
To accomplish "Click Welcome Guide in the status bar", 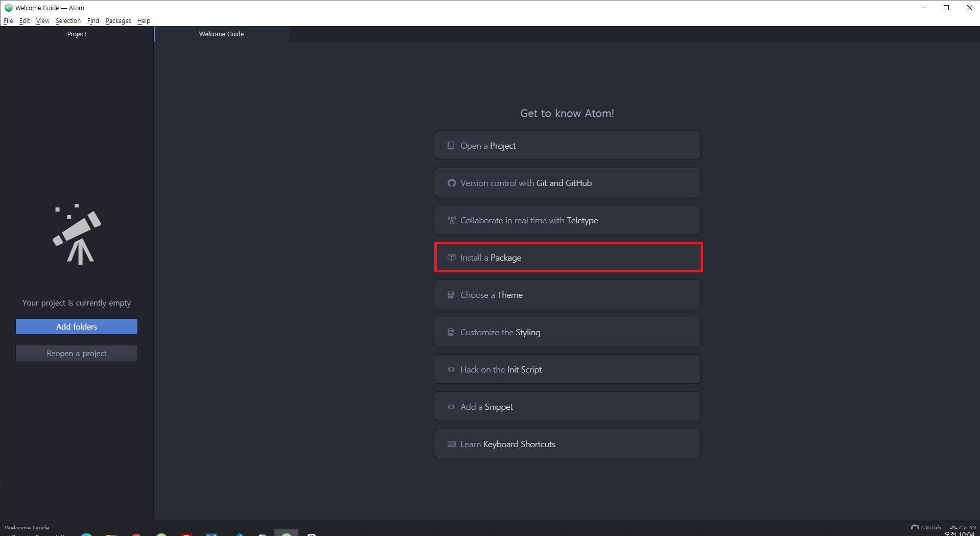I will 27,528.
